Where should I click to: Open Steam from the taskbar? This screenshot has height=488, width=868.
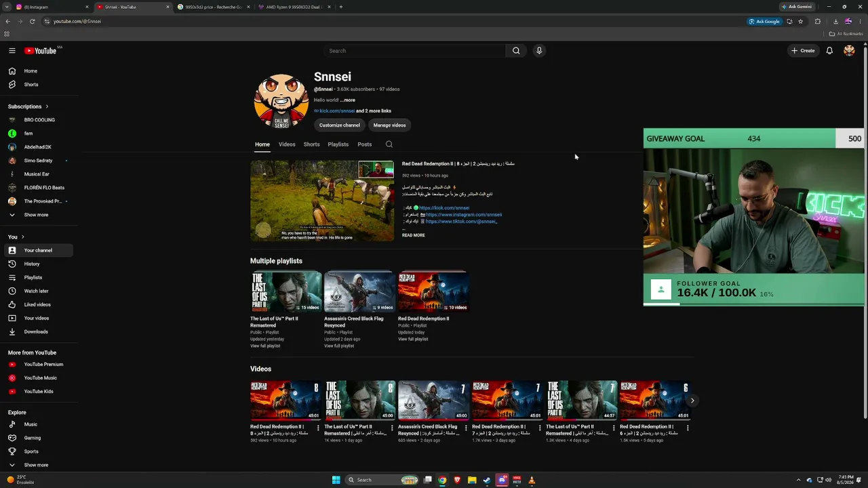(x=487, y=480)
